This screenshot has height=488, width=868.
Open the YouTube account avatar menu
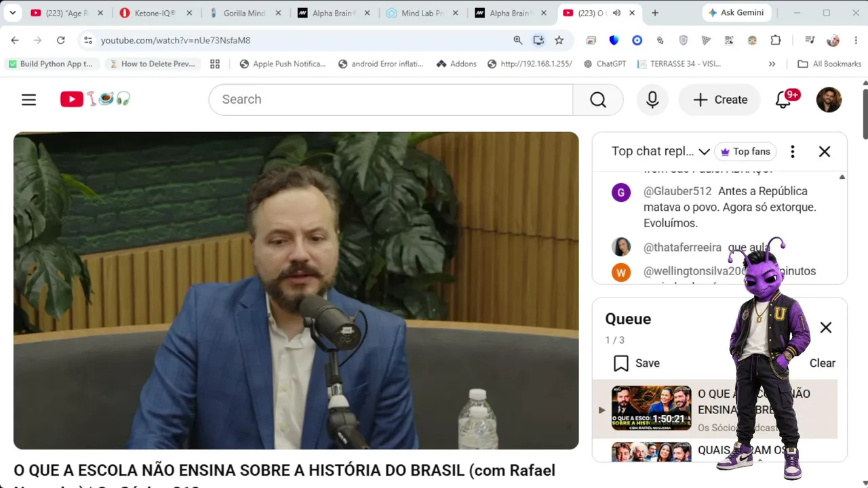pos(829,100)
